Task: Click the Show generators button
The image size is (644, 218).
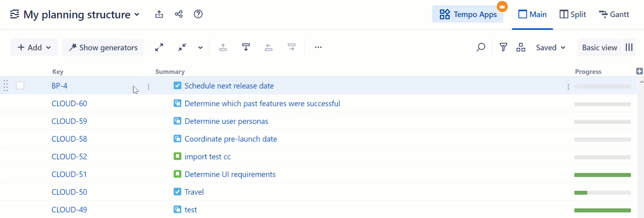Action: click(x=103, y=47)
